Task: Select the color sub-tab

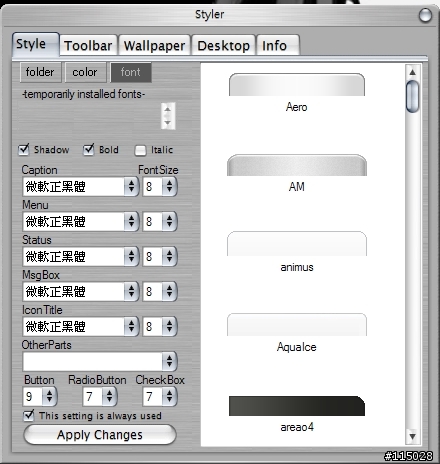Action: click(85, 72)
